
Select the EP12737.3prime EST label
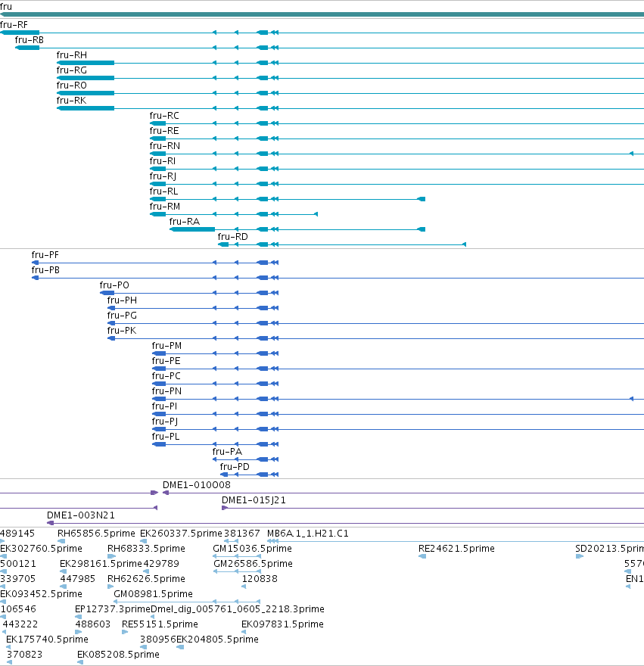[x=113, y=609]
